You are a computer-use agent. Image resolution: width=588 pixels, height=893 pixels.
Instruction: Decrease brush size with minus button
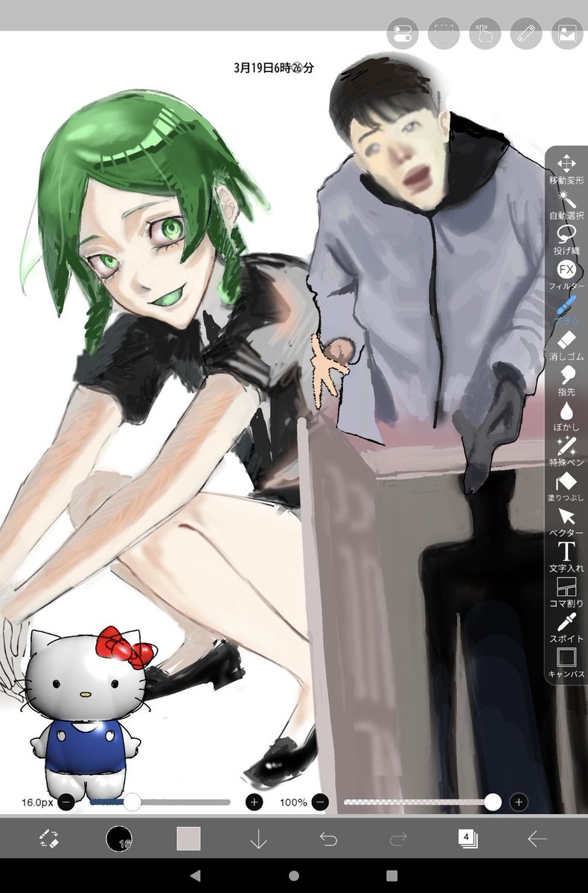pos(65,802)
